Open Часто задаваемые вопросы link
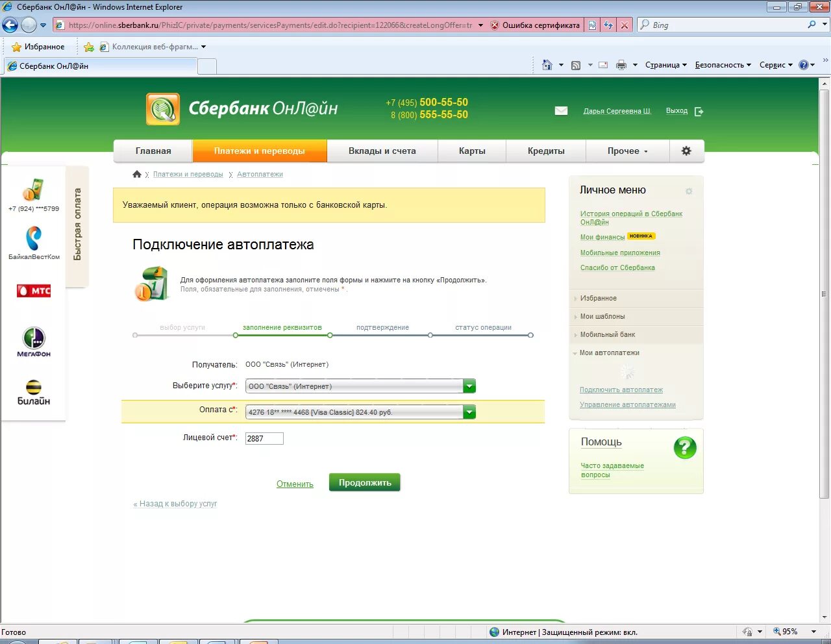 point(612,471)
